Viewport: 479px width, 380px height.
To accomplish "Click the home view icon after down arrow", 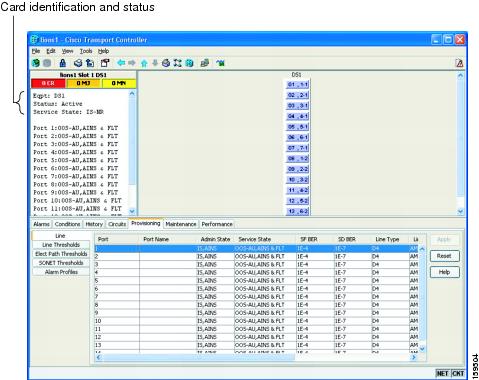I will [166, 63].
